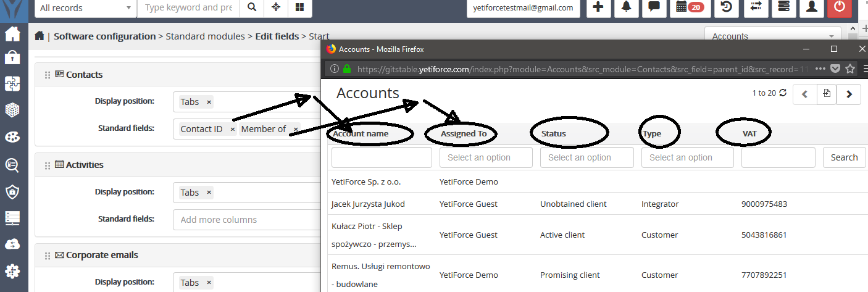Remove the Tabs tag in Contacts block
Image resolution: width=868 pixels, height=292 pixels.
[209, 102]
